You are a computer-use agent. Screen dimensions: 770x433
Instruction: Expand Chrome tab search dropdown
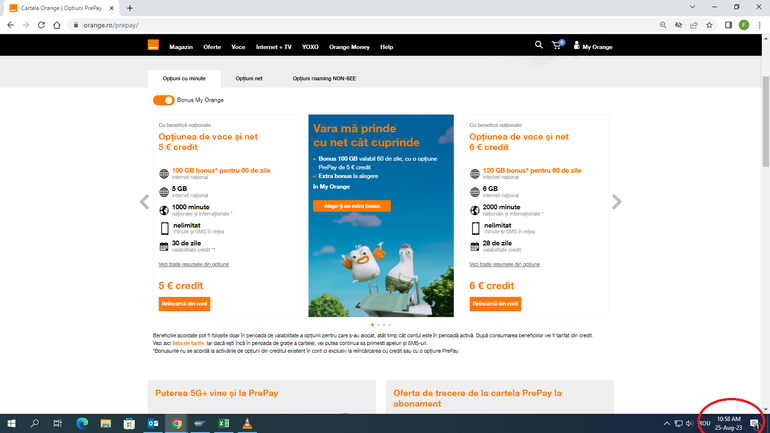pos(692,7)
